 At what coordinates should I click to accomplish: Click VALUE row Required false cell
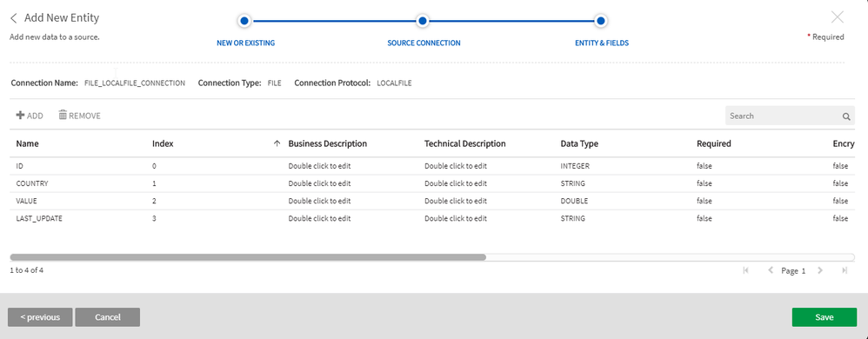pos(704,202)
